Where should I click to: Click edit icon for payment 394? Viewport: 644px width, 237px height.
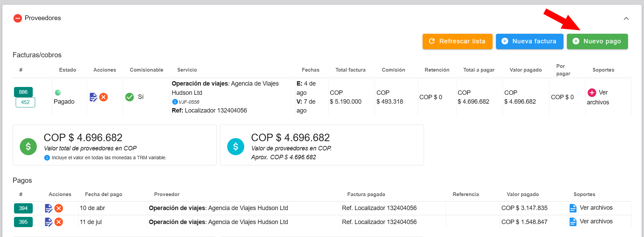[x=48, y=208]
